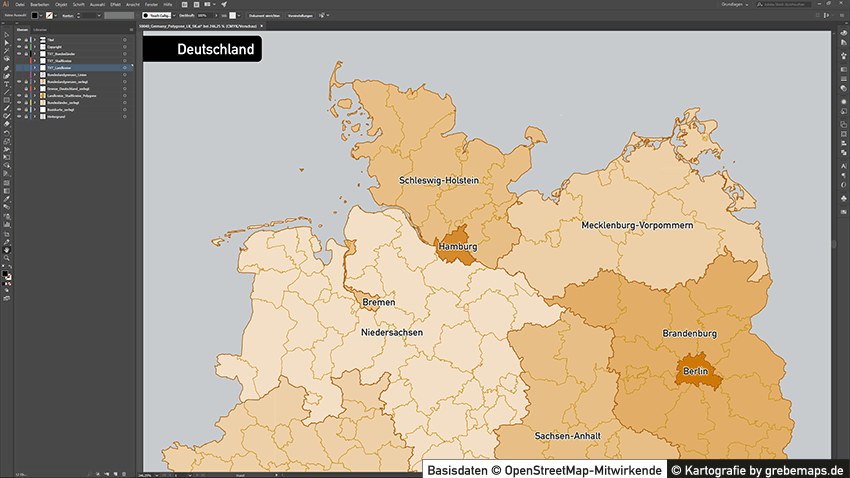Select the Pen tool in toolbar

click(6, 67)
